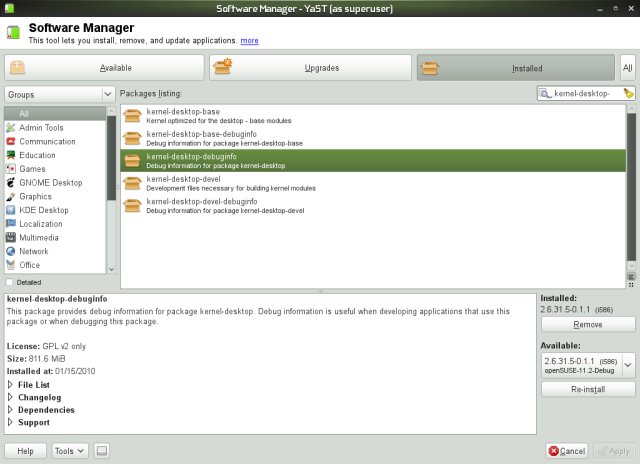Enable the Detailed checkbox

pyautogui.click(x=9, y=282)
